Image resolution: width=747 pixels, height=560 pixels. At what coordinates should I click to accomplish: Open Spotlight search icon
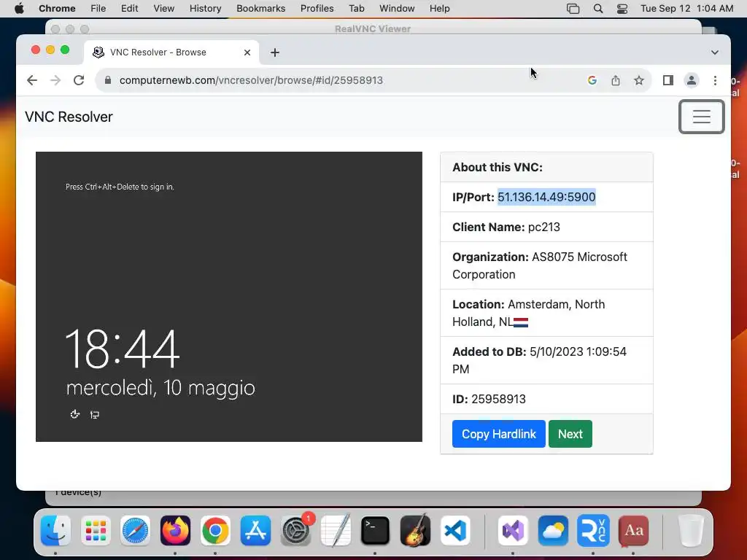click(598, 9)
